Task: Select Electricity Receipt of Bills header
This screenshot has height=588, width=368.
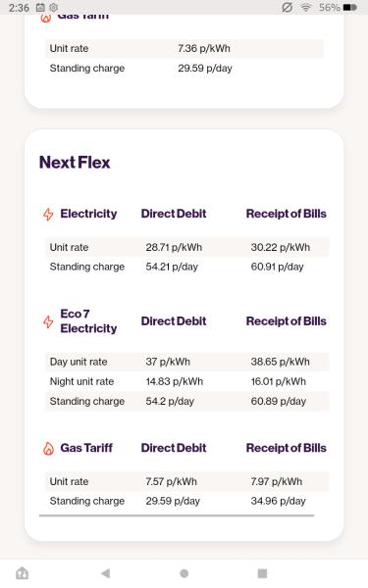Action: (x=287, y=214)
